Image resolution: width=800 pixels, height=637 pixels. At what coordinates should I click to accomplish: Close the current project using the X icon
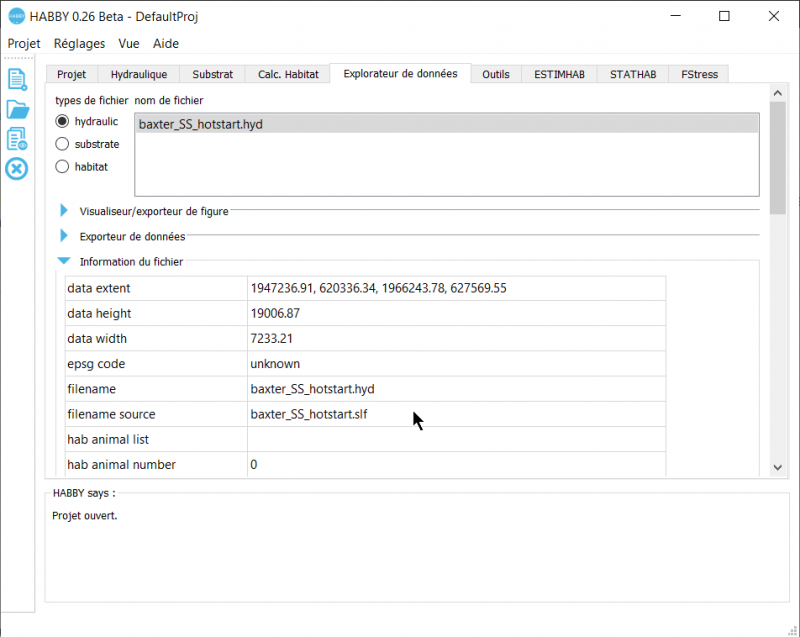coord(16,169)
